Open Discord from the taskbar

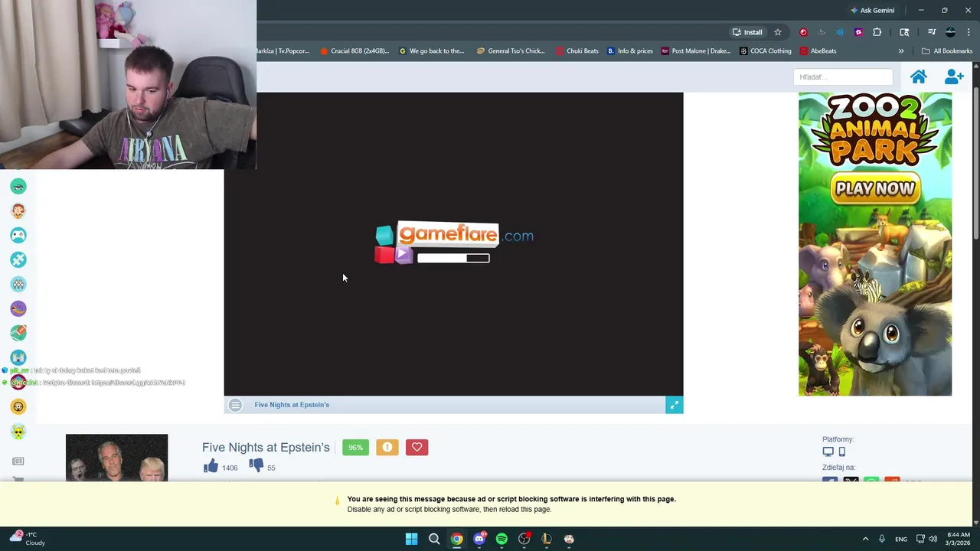(479, 539)
